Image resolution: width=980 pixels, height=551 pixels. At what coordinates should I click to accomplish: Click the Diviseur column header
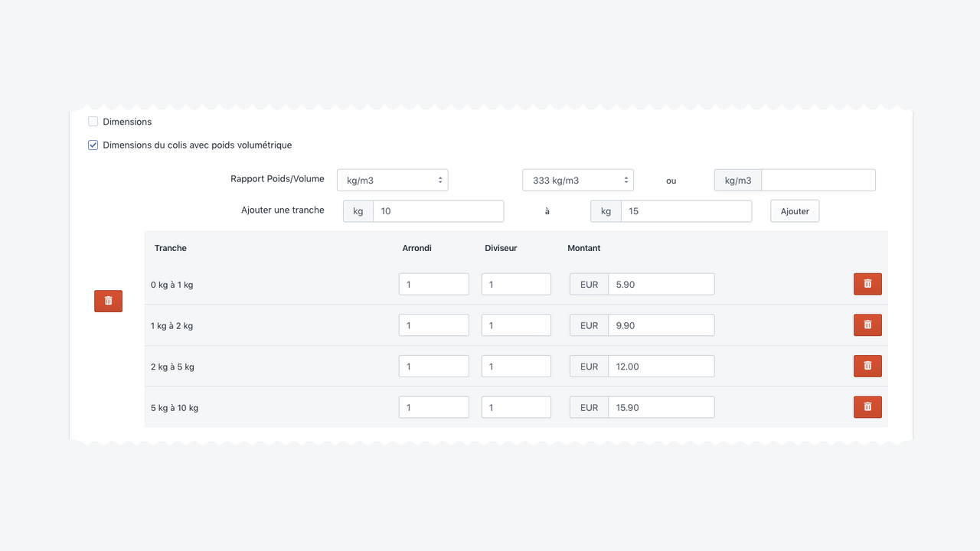[501, 248]
